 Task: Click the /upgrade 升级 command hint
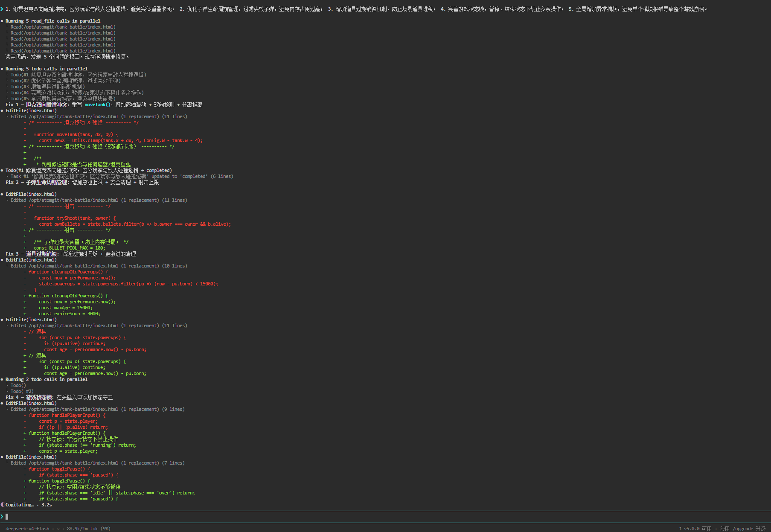click(749, 529)
